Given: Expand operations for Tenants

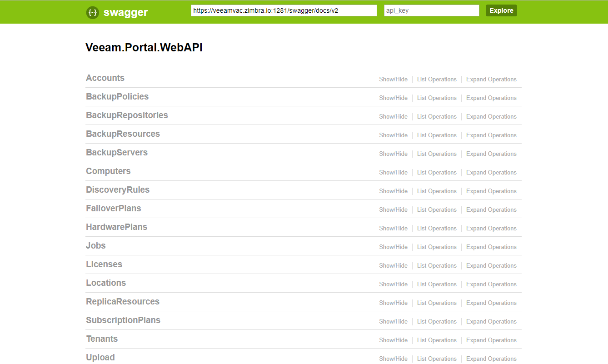Looking at the screenshot, I should pyautogui.click(x=491, y=340).
